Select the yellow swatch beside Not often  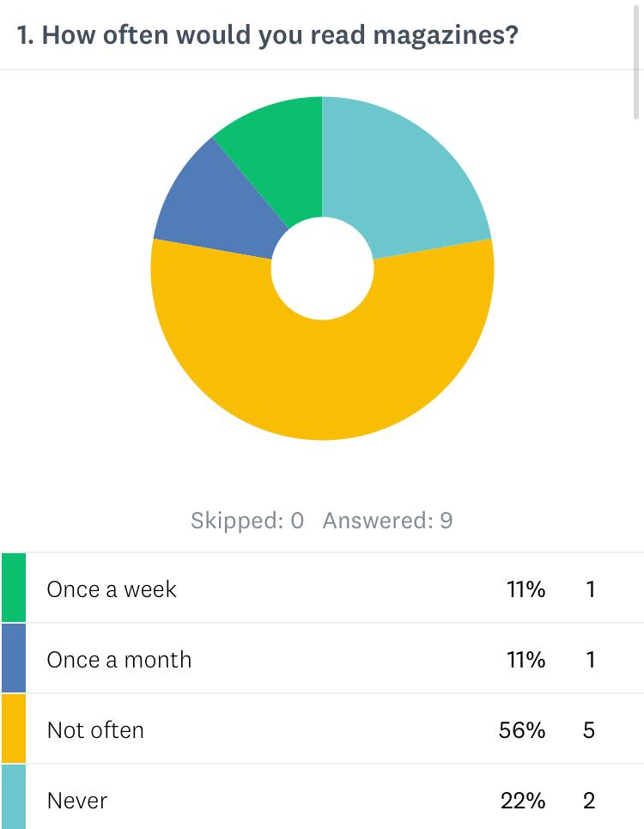tap(14, 729)
